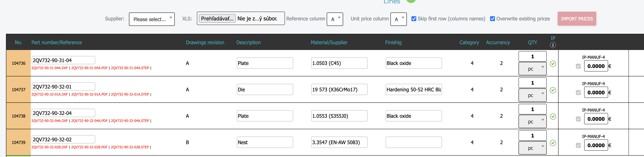
Task: Click Prehľadávať file browse button
Action: 217,18
